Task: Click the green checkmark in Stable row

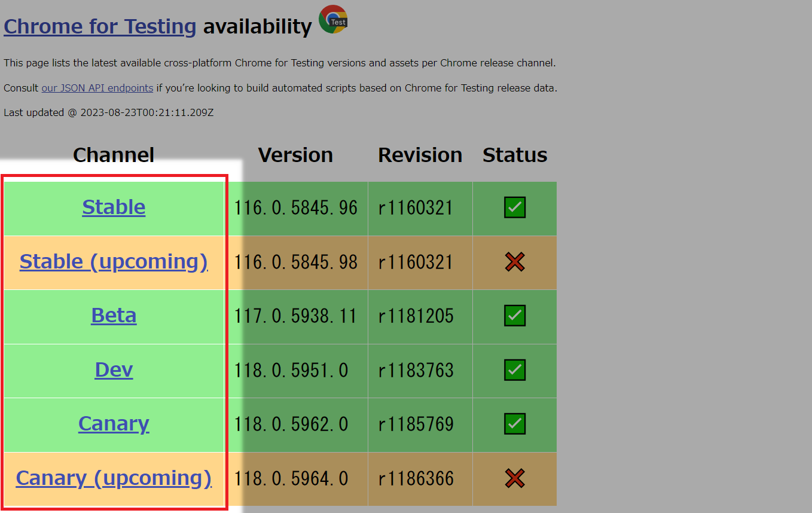Action: point(515,207)
